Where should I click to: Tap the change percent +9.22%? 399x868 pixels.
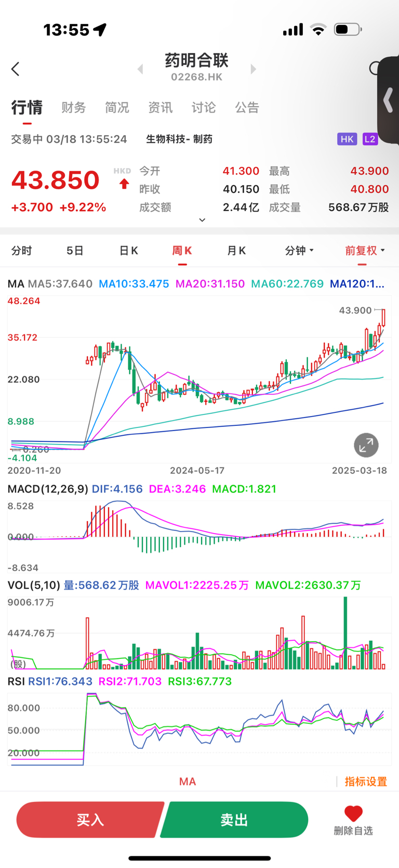point(83,208)
